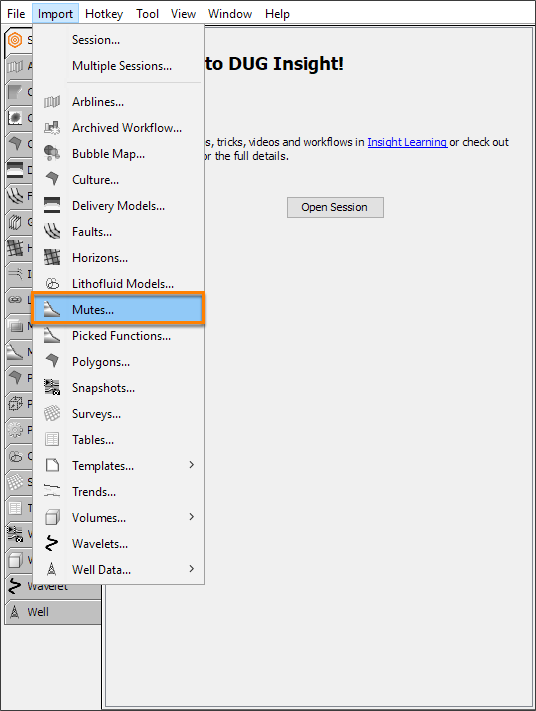Click the Picked Functions icon
Screen dimensions: 536x711
pos(52,336)
